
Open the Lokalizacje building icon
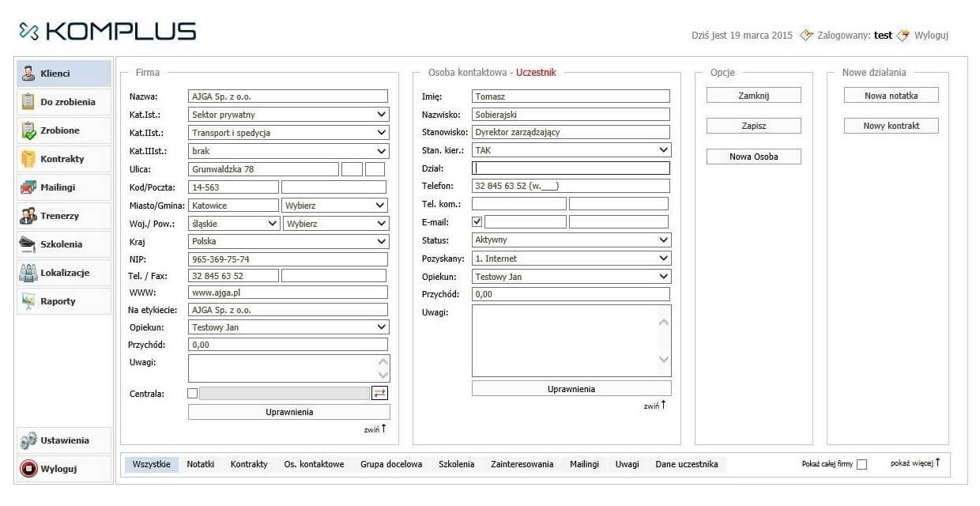[28, 273]
